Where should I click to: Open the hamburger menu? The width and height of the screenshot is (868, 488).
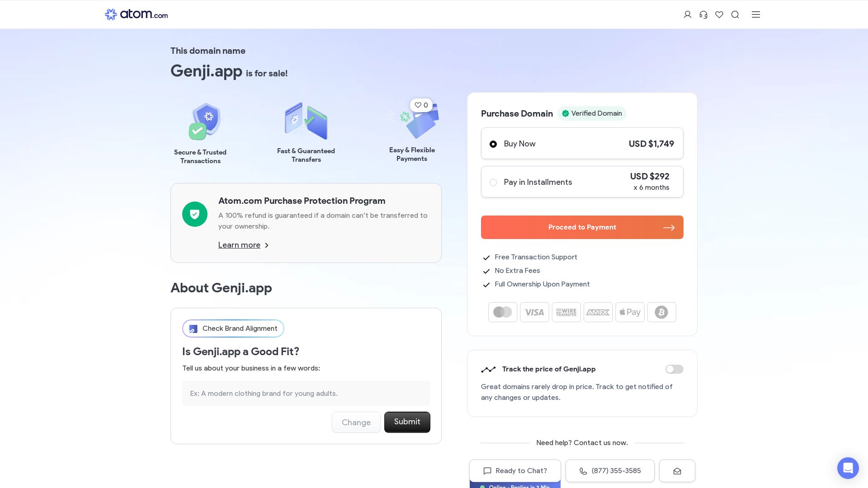[756, 14]
